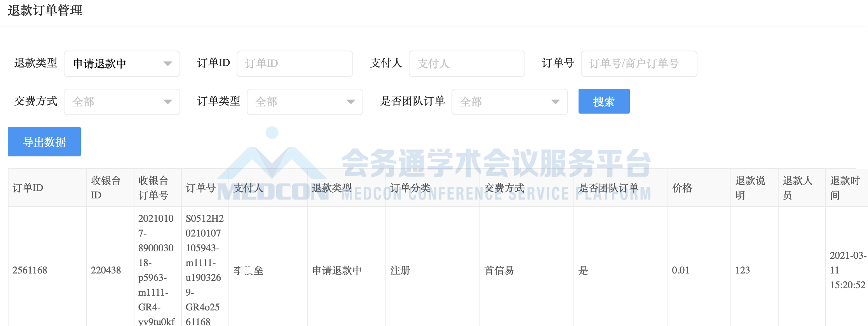Select order ID cell 2561168
The image size is (868, 326).
tap(30, 270)
